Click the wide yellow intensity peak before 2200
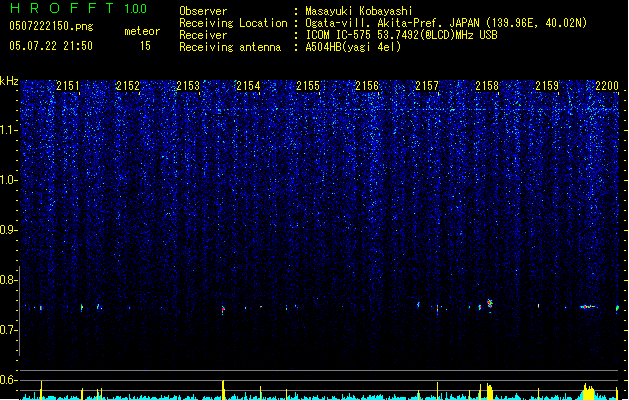This screenshot has width=629, height=400. [x=588, y=392]
